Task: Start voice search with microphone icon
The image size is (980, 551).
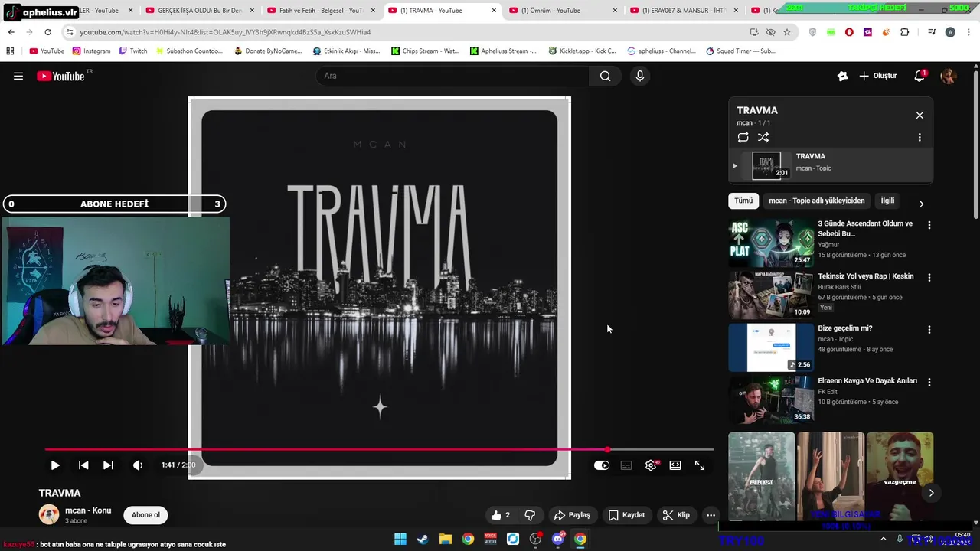Action: (640, 76)
